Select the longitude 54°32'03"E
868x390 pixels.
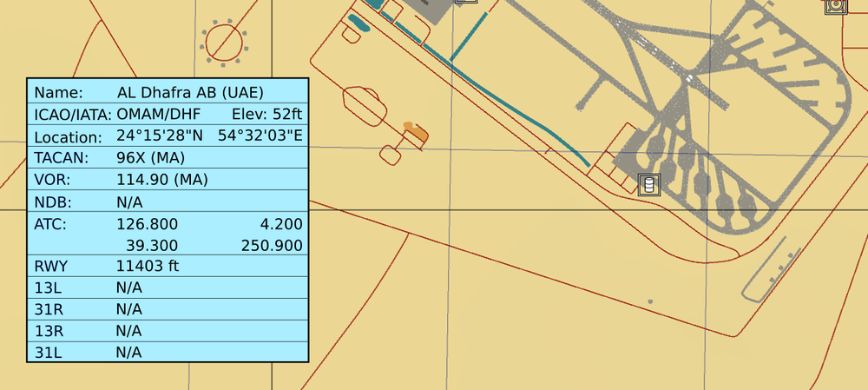260,136
